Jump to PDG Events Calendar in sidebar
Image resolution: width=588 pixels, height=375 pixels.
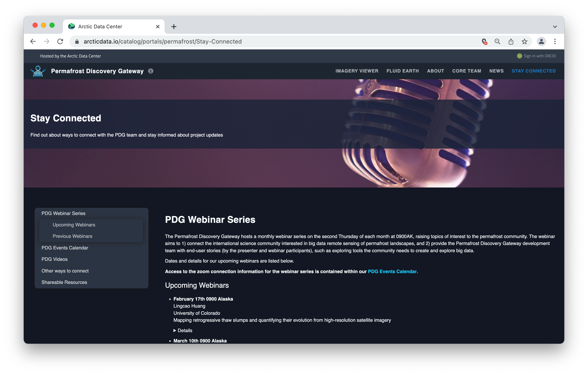pos(65,248)
